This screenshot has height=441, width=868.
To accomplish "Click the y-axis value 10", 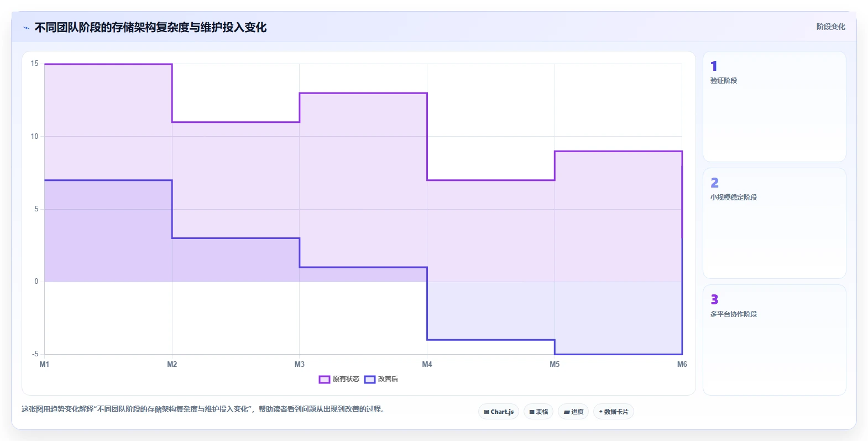I will click(35, 137).
